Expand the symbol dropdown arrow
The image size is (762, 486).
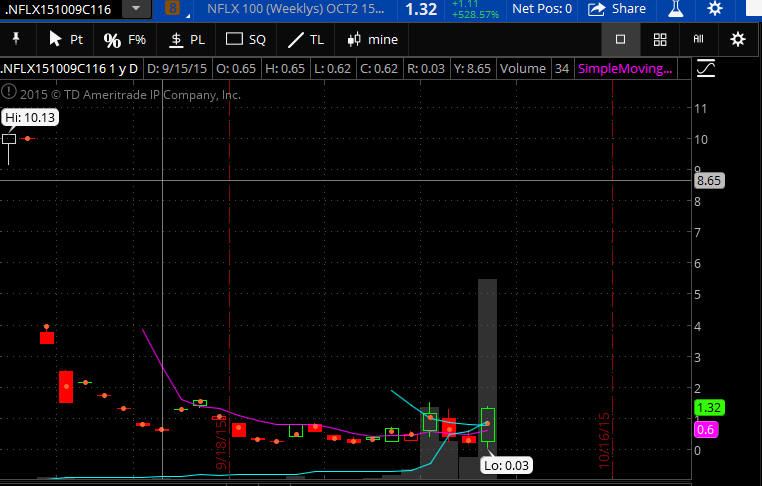coord(135,9)
